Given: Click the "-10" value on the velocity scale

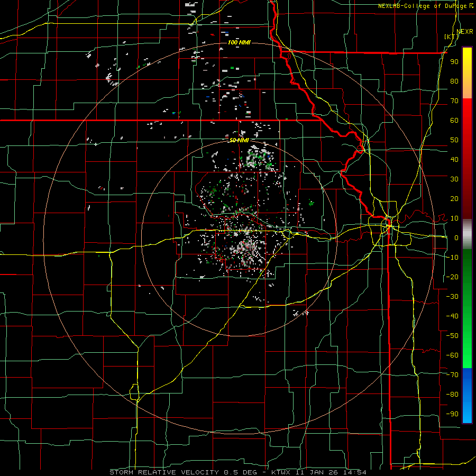Looking at the screenshot, I should pos(452,258).
